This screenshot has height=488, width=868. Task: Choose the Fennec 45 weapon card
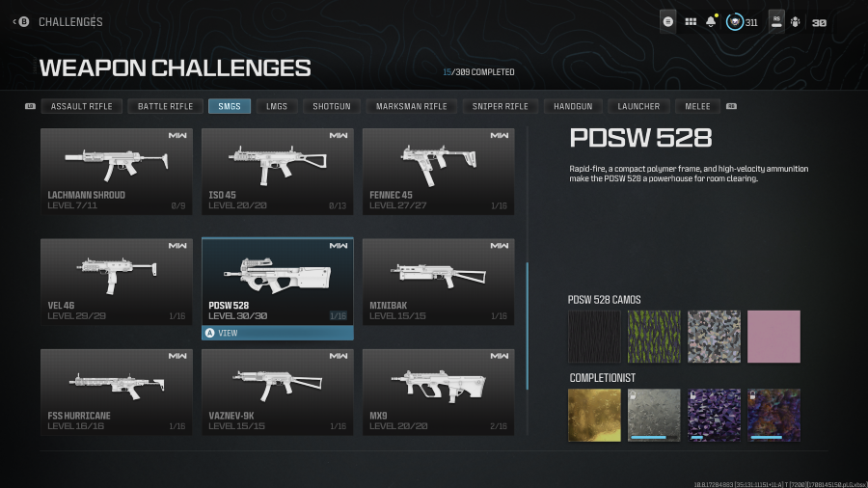point(439,172)
